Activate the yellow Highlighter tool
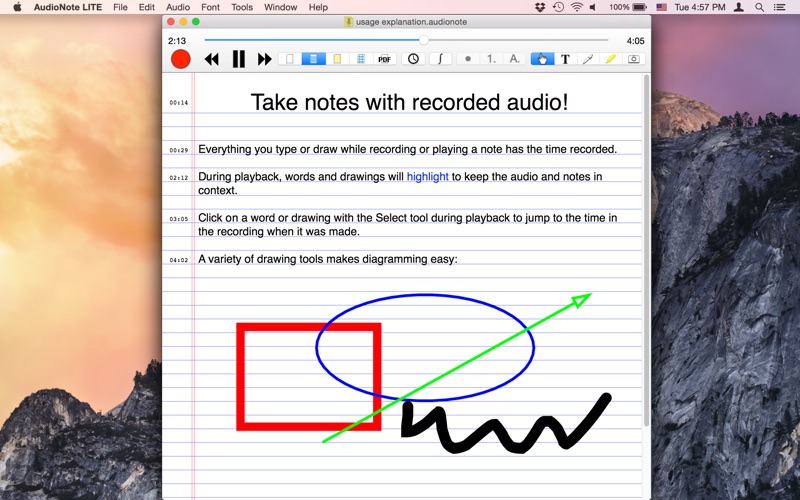 point(611,59)
